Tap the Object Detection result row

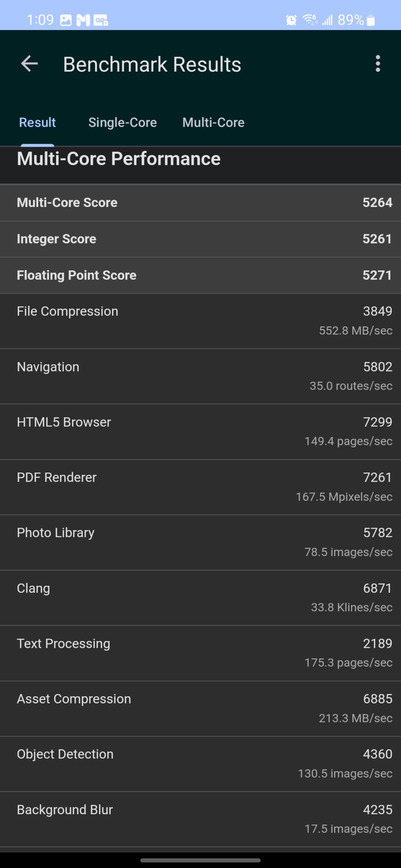pos(200,764)
